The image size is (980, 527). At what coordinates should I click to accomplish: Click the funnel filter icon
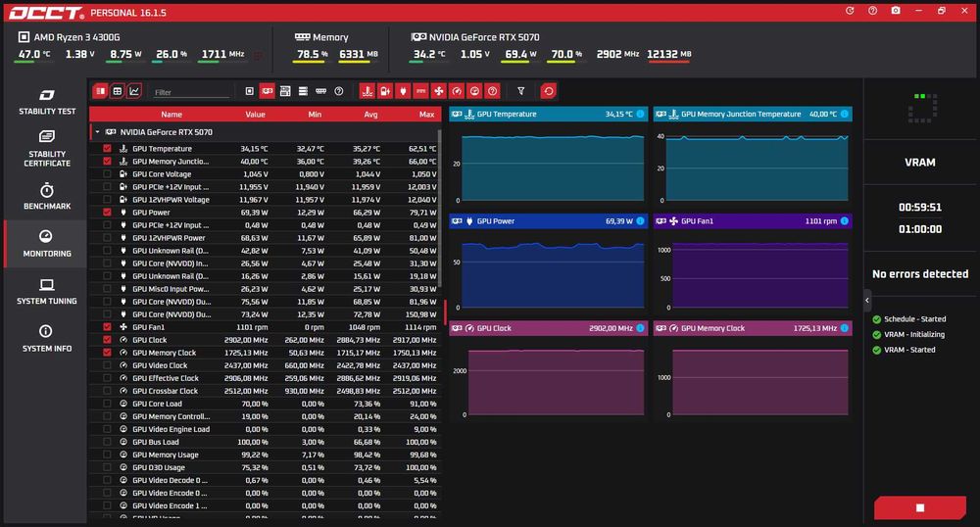pos(520,91)
